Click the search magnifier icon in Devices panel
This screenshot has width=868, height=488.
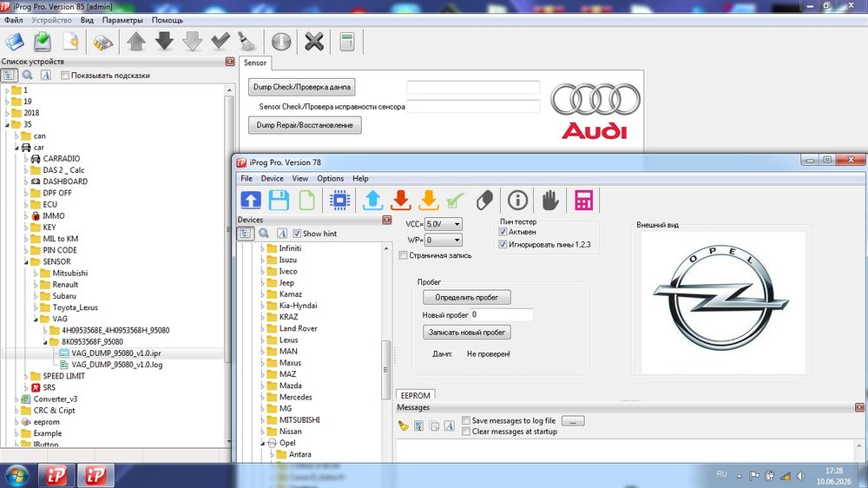[x=264, y=234]
